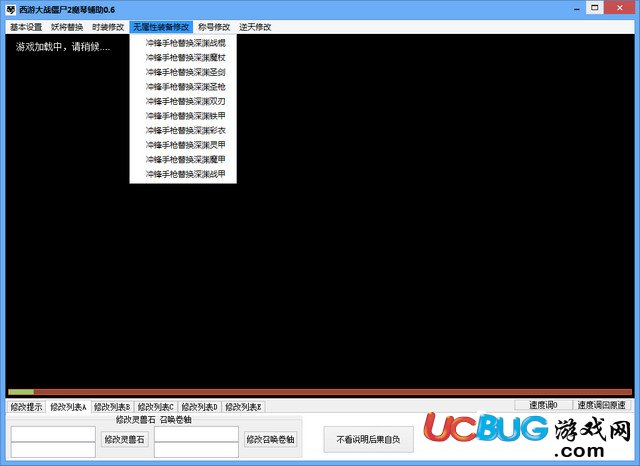This screenshot has height=466, width=640.
Task: Select 冲锋手枪替换深渊圣剑 entry
Action: point(183,72)
